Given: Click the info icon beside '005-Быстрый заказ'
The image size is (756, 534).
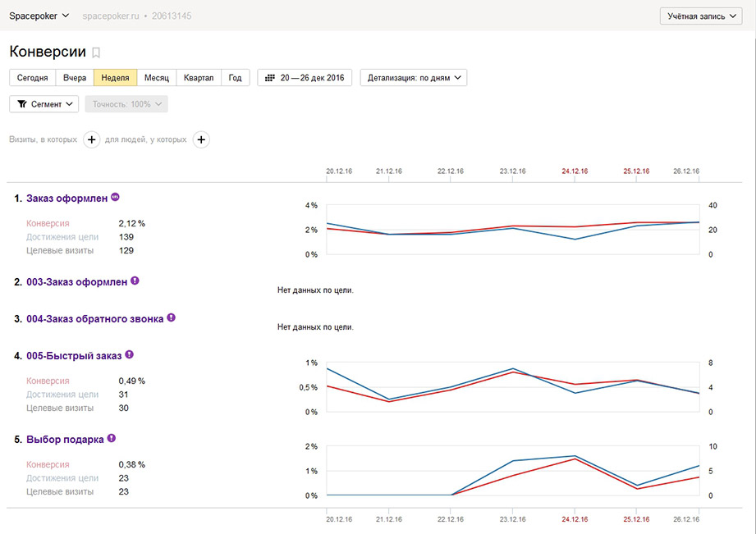Looking at the screenshot, I should [130, 355].
